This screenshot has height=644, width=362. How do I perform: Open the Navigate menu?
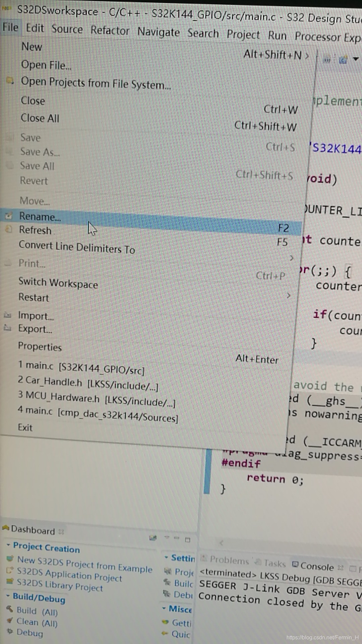coord(159,32)
